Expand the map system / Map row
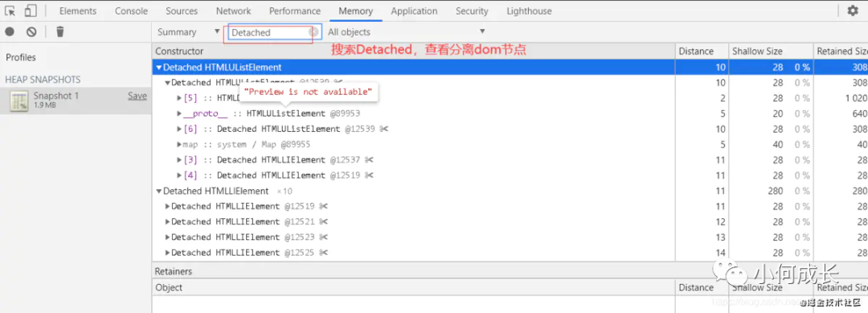Image resolution: width=868 pixels, height=313 pixels. [x=178, y=145]
